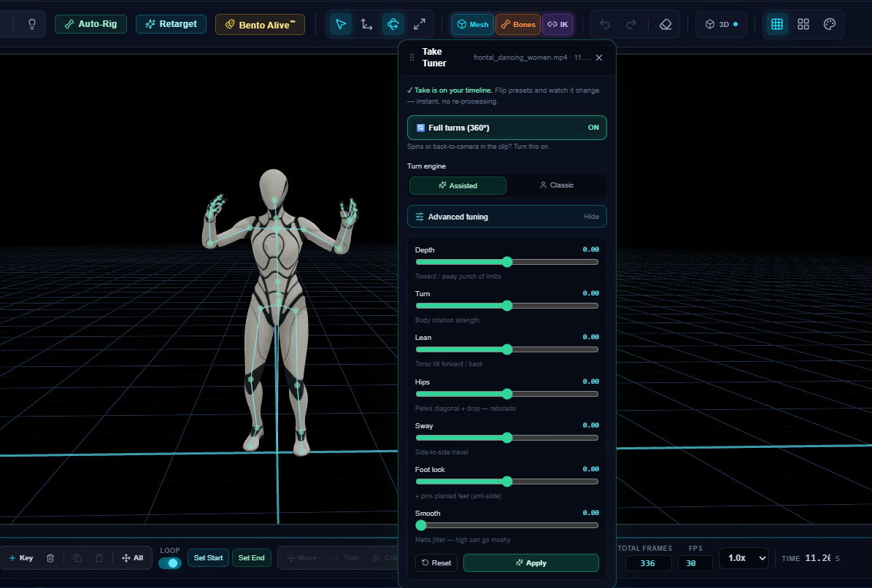Toggle the 3D view mode

[721, 24]
